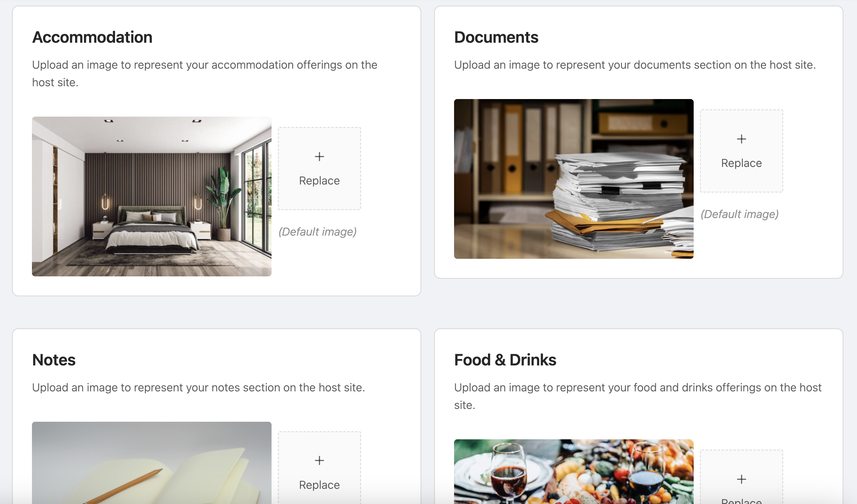Open the notebook and pencil thumbnail in Notes

click(152, 463)
